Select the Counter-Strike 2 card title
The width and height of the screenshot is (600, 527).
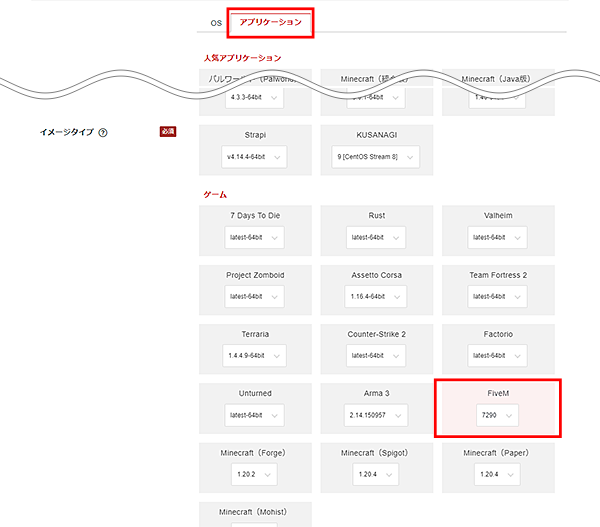pos(377,334)
